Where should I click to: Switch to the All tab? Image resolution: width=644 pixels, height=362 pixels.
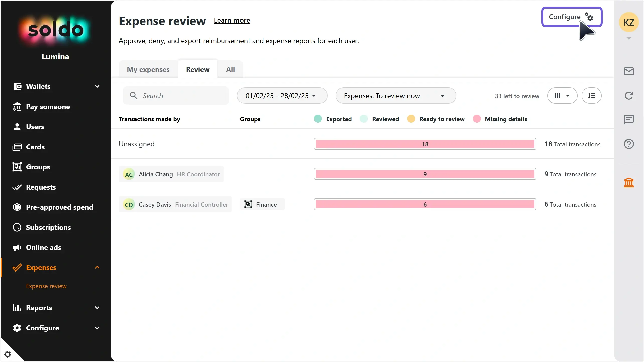[x=230, y=69]
